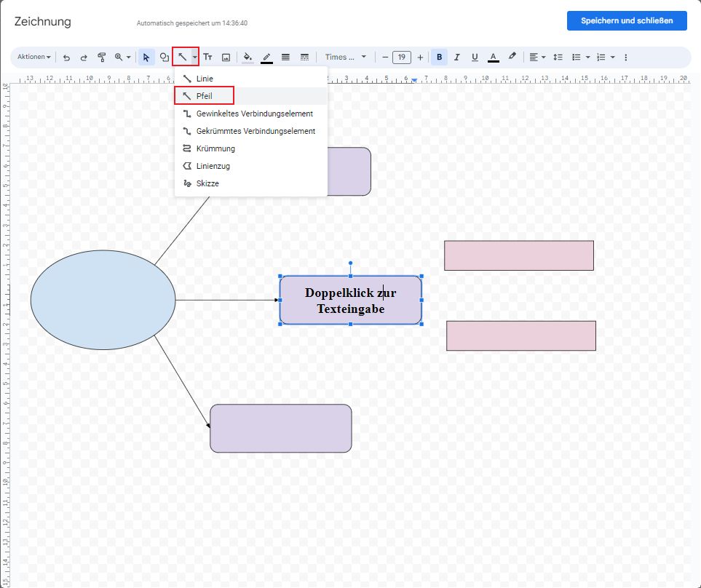Click the font size field showing 19
Screen dimensions: 701x588
402,57
